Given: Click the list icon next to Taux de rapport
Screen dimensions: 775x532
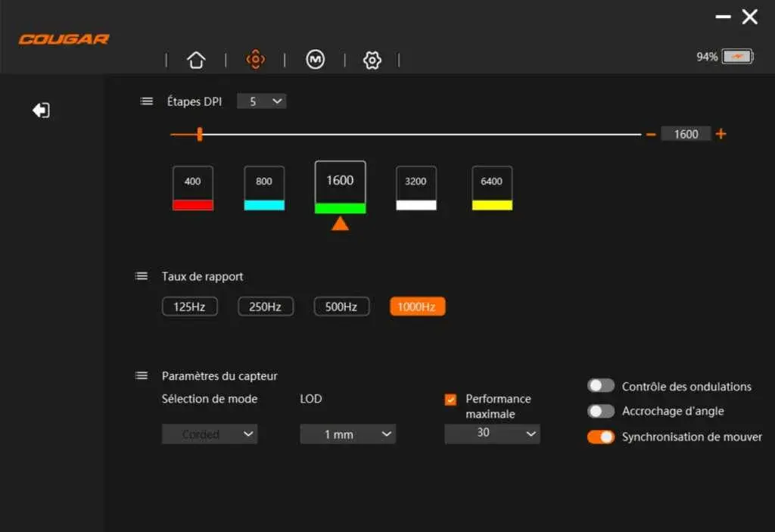Looking at the screenshot, I should click(141, 275).
